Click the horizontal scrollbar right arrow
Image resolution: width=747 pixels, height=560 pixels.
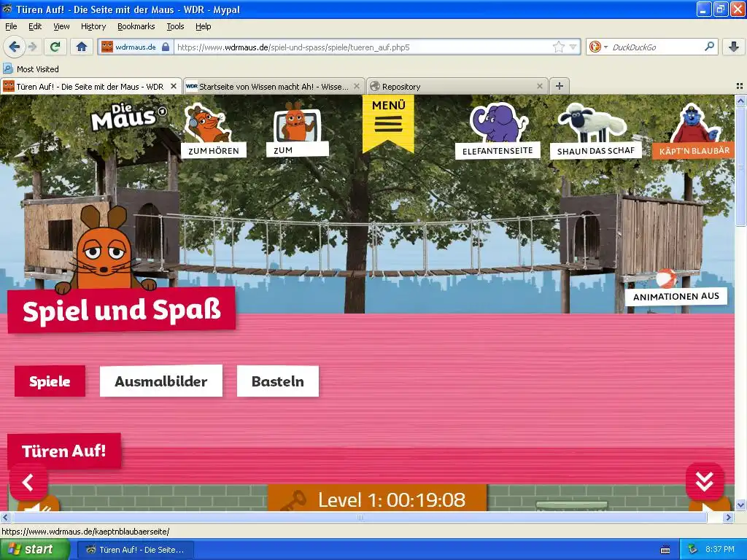pyautogui.click(x=729, y=517)
